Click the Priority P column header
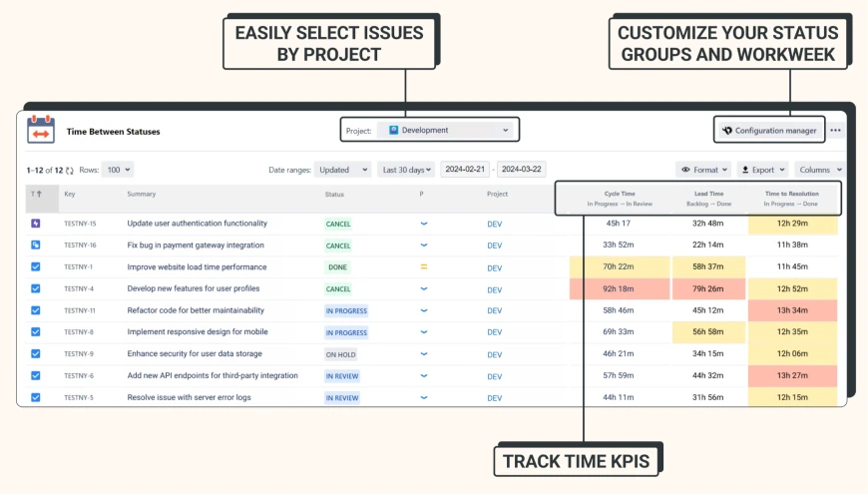The height and width of the screenshot is (494, 868). [x=421, y=194]
